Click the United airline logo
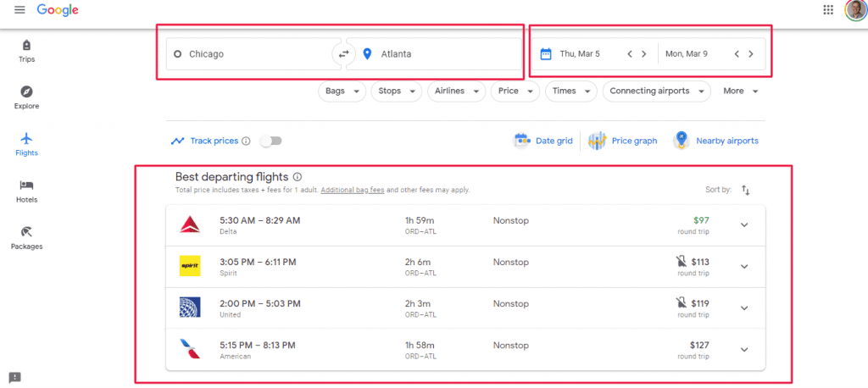 point(190,308)
